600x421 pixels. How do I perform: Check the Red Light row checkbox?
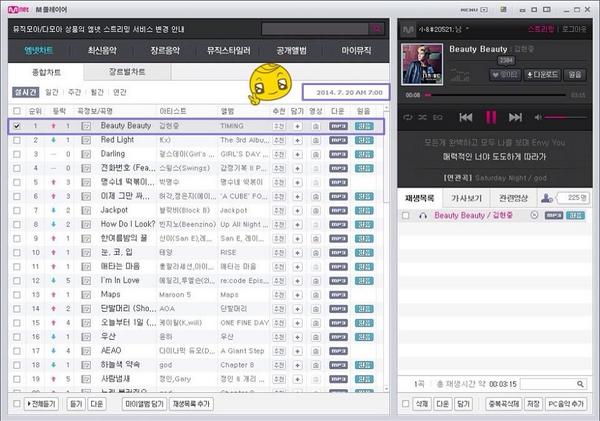point(17,140)
